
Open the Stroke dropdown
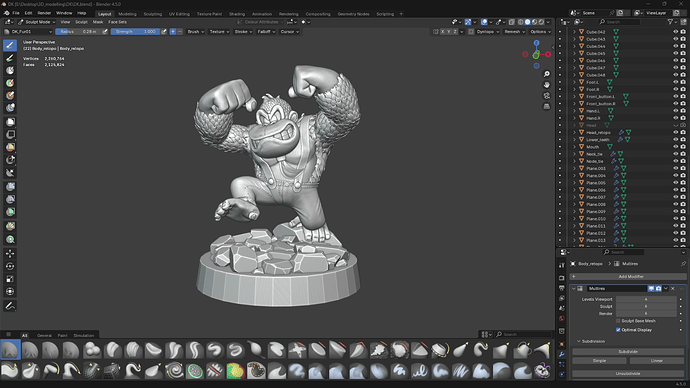pos(243,32)
